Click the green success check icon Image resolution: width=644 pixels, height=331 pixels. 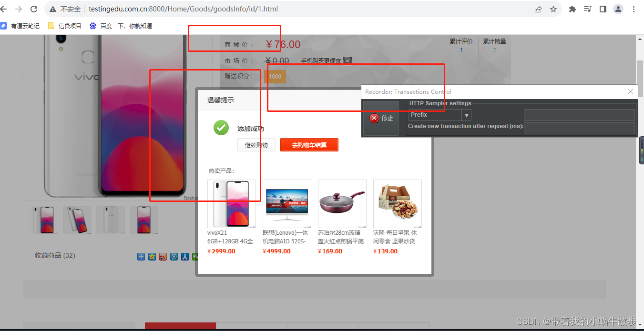pyautogui.click(x=221, y=128)
